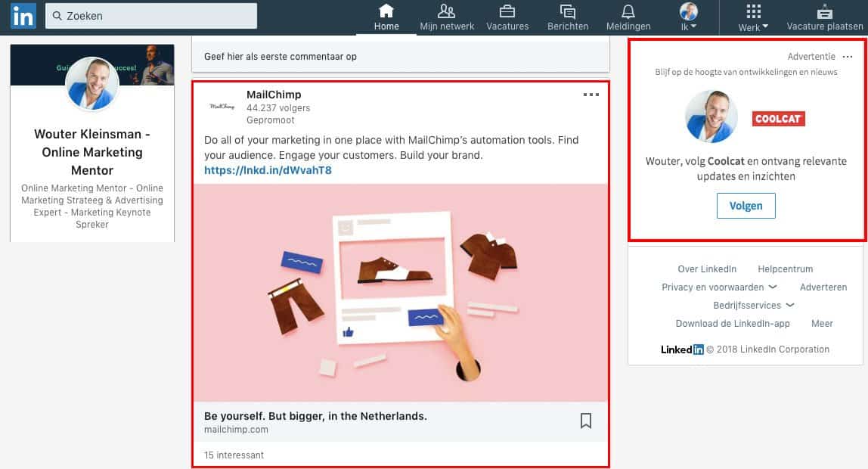This screenshot has height=469, width=868.
Task: Click the Coolcat logo
Action: pos(778,119)
